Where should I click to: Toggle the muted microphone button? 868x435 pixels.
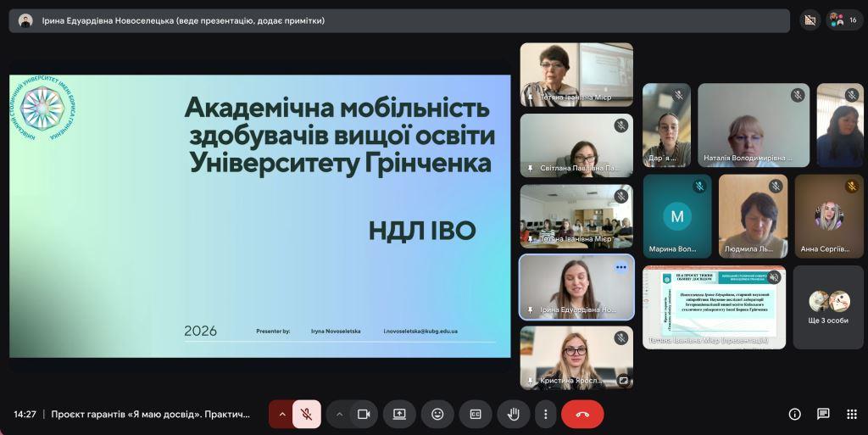tap(307, 415)
